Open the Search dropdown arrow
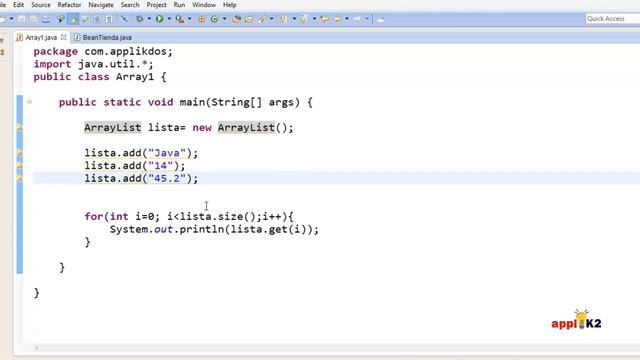Image resolution: width=640 pixels, height=360 pixels. click(272, 19)
